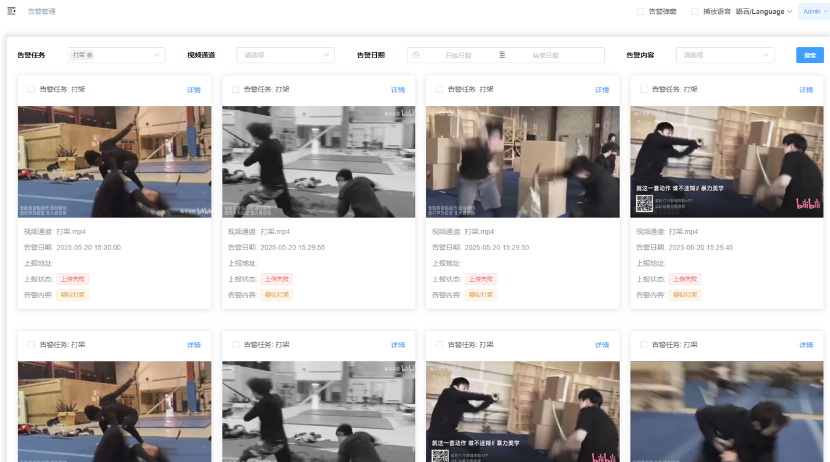This screenshot has height=462, width=830.
Task: Click 上传失败 tag on the 15:29:55 card
Action: pyautogui.click(x=276, y=279)
